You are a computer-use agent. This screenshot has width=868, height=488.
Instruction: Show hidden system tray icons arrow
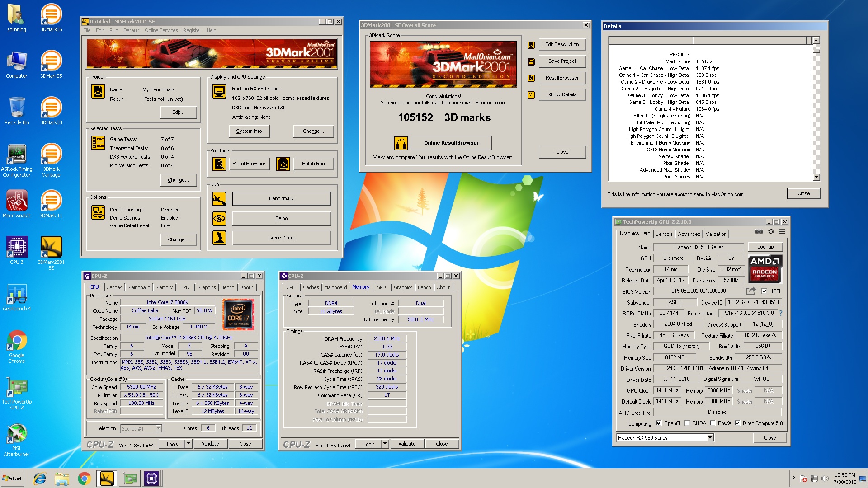point(793,478)
